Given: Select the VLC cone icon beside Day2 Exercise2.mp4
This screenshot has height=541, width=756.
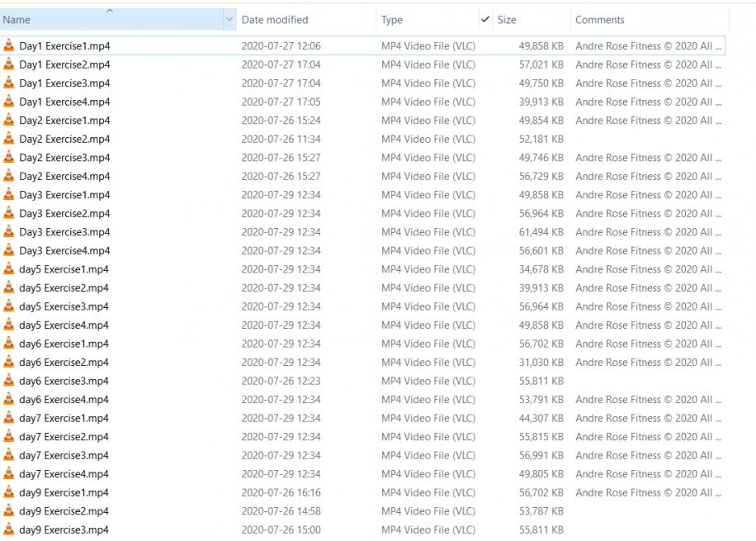Looking at the screenshot, I should click(x=9, y=139).
